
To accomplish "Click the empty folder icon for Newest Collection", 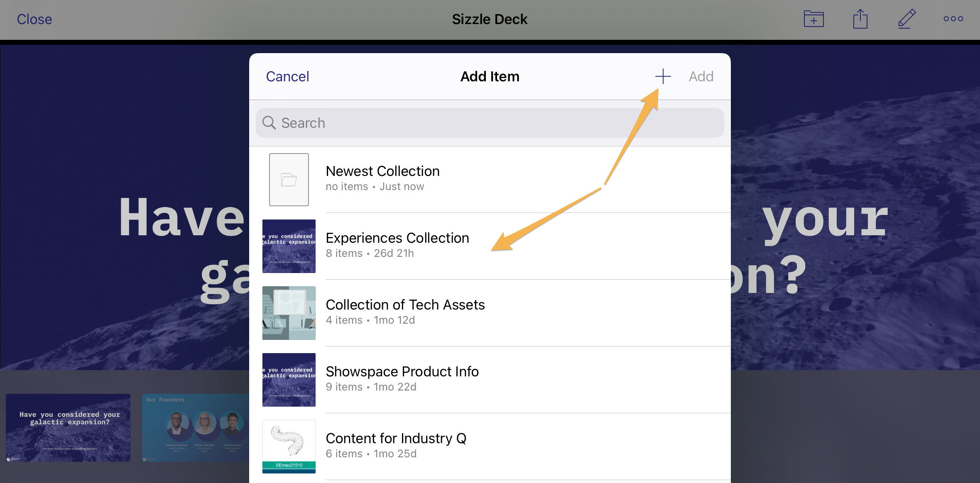I will click(289, 180).
